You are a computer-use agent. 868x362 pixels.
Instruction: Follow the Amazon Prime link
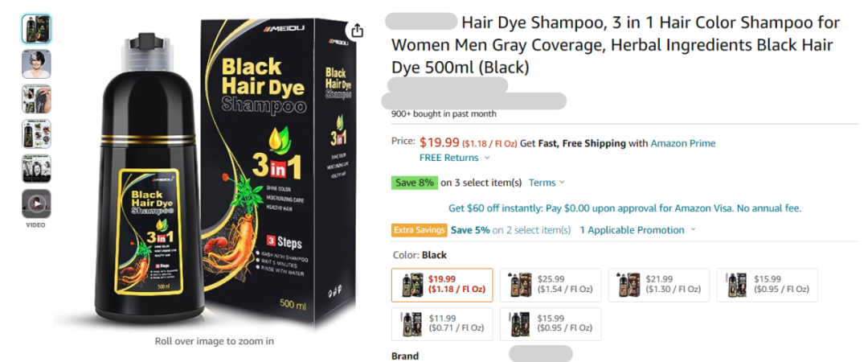682,143
